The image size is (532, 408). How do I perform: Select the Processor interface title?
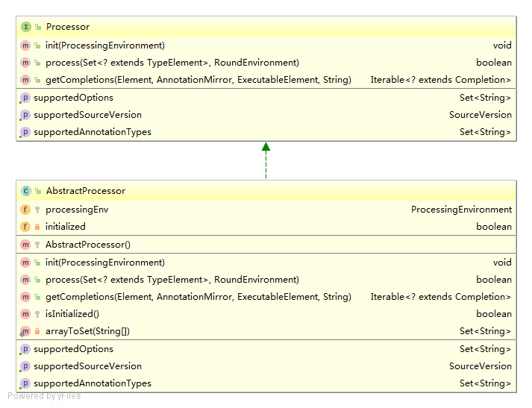68,27
